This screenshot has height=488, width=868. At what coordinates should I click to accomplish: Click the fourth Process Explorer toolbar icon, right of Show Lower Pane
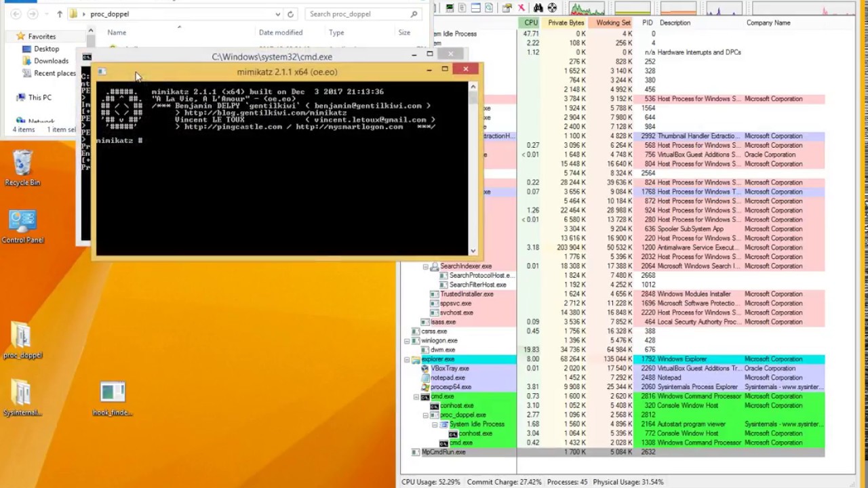coord(489,8)
